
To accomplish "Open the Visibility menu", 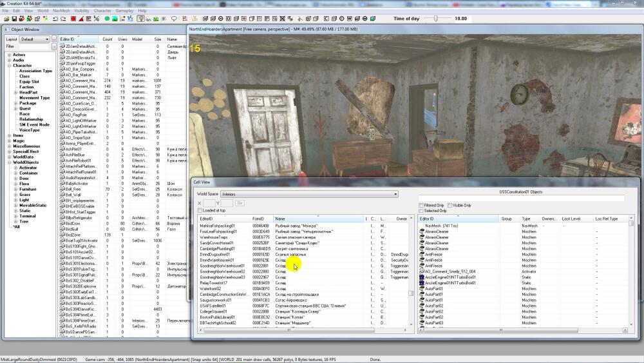I will (x=82, y=11).
